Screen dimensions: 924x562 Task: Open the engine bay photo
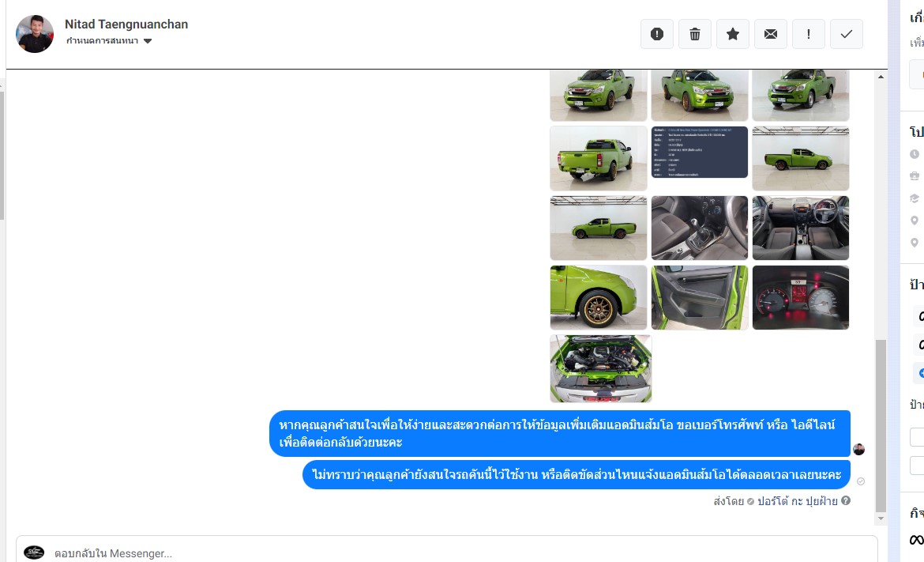coord(601,368)
